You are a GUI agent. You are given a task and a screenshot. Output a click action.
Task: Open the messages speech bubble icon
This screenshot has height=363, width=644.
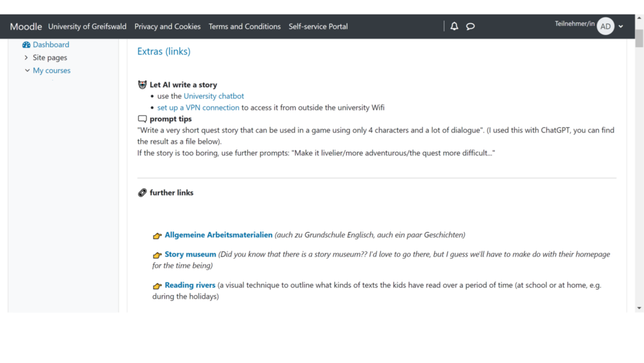point(470,26)
